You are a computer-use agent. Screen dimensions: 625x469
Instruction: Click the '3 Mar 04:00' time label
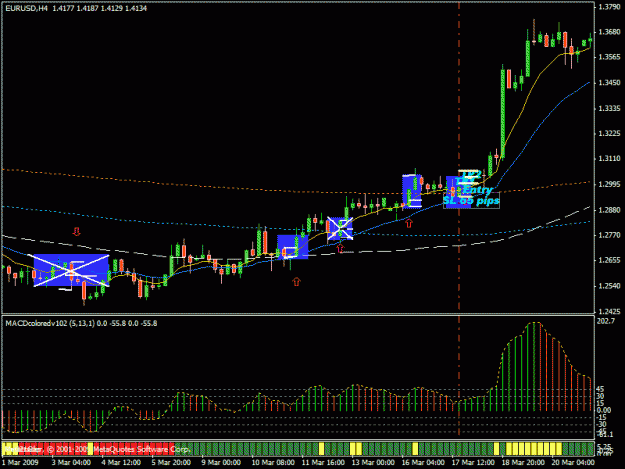pyautogui.click(x=71, y=463)
